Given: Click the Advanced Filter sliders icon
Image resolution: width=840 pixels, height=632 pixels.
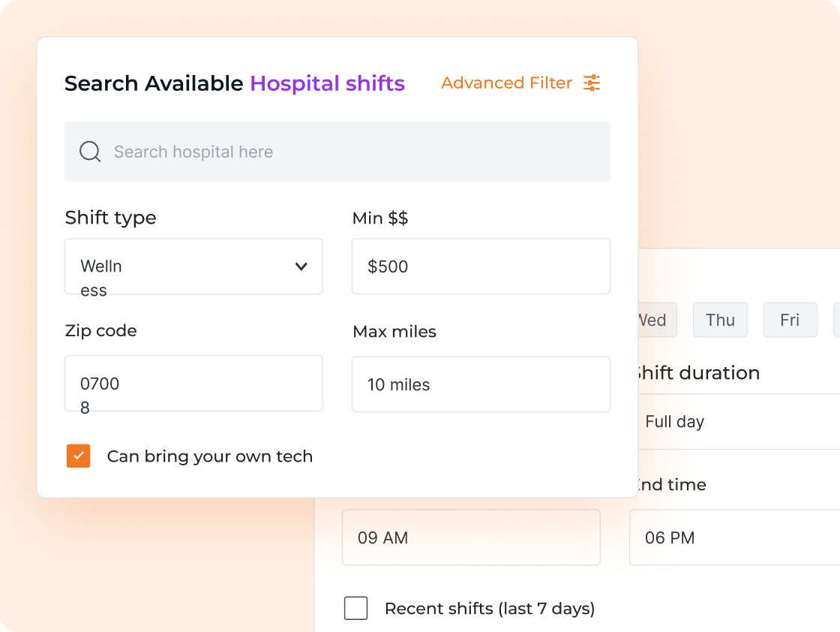Looking at the screenshot, I should click(x=592, y=83).
